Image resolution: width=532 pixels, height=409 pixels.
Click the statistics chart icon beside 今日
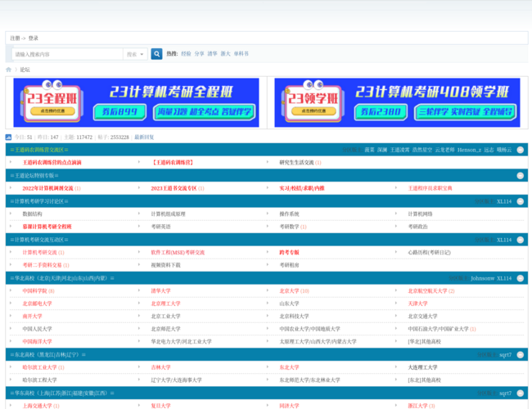pos(9,137)
